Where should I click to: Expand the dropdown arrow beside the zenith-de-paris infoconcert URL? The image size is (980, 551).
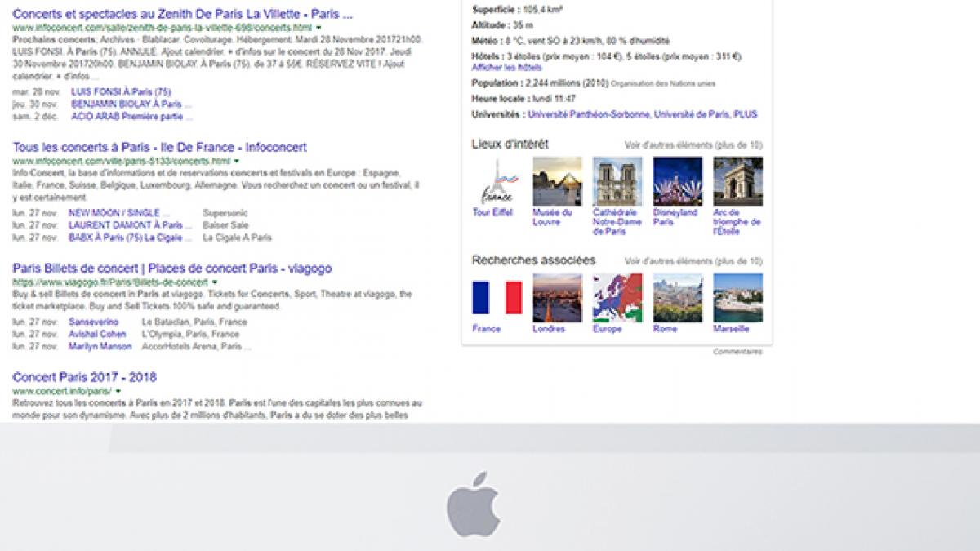tap(318, 28)
